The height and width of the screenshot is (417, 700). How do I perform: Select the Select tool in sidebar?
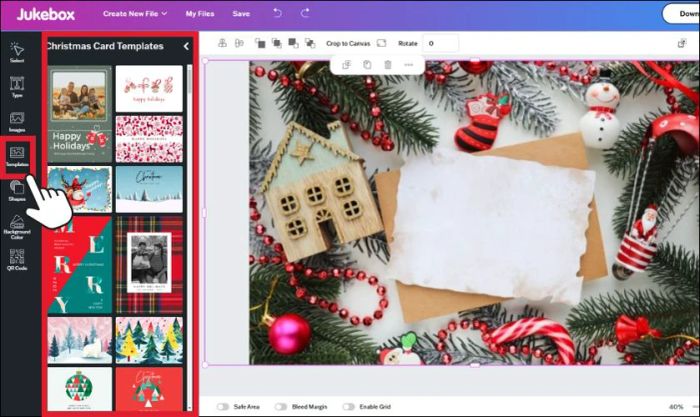[x=17, y=52]
